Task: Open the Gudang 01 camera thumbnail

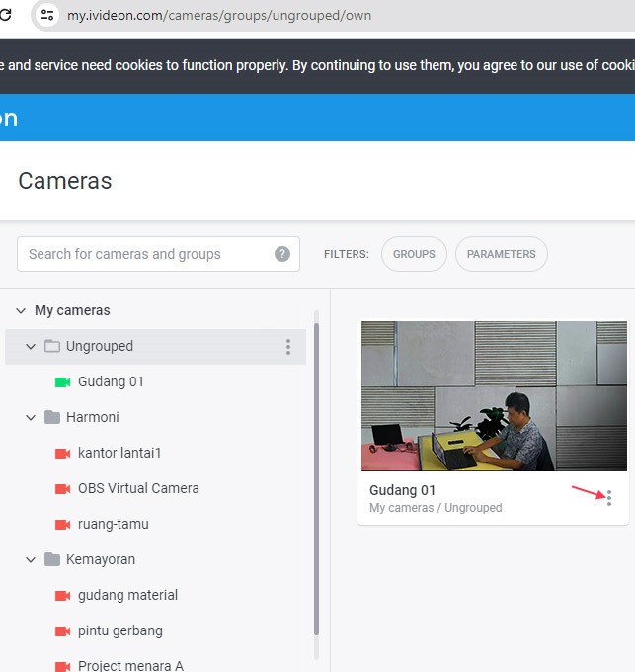Action: [x=494, y=396]
